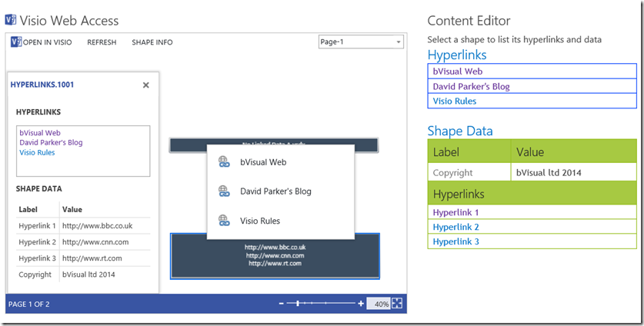
Task: Click Visio Rules link in shape info panel
Action: (38, 152)
